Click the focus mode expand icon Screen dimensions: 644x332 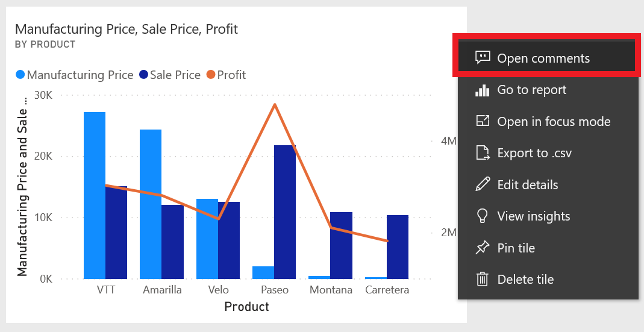[483, 121]
